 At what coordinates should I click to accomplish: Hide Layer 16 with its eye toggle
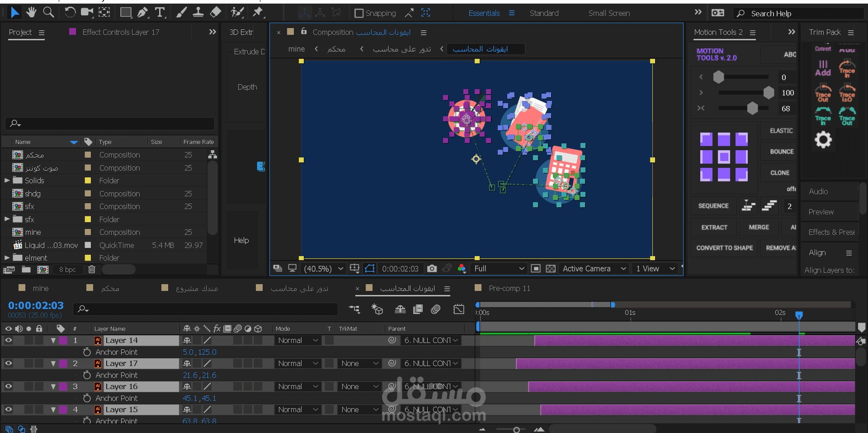click(9, 386)
